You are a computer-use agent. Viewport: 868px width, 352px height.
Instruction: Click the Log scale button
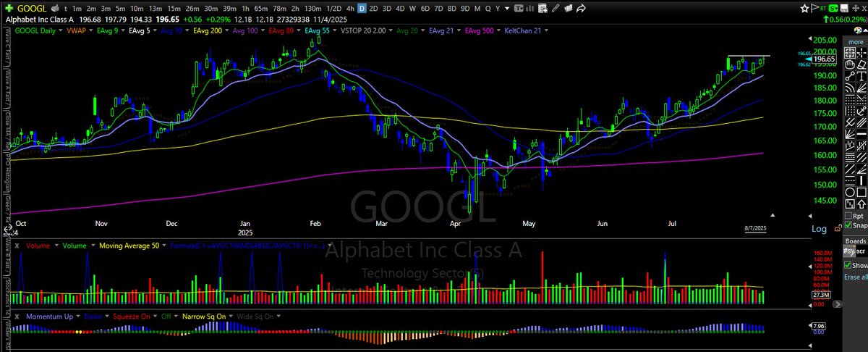819,229
